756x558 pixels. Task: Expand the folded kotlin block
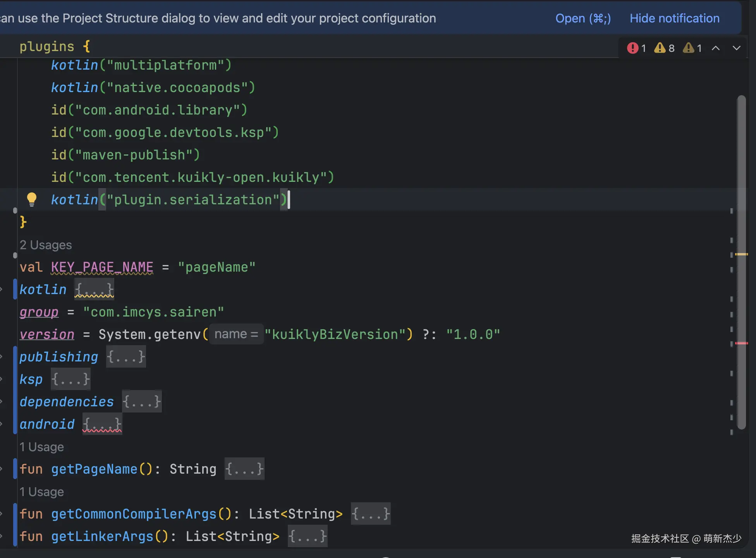tap(94, 289)
